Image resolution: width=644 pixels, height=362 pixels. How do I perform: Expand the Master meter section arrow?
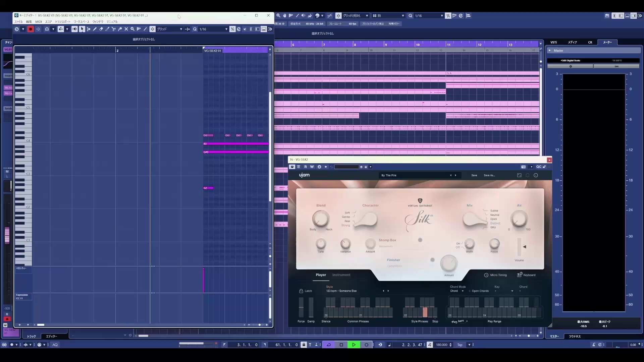click(x=550, y=51)
